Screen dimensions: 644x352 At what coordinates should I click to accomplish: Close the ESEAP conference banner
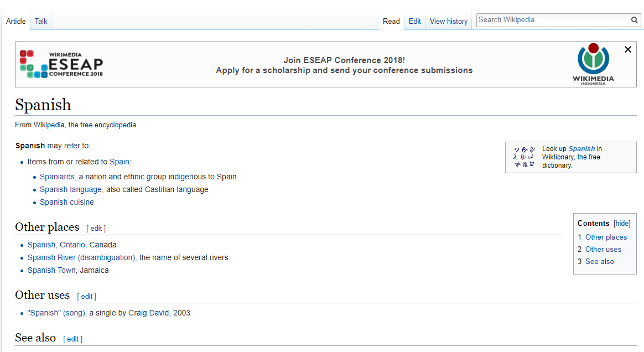tap(628, 49)
